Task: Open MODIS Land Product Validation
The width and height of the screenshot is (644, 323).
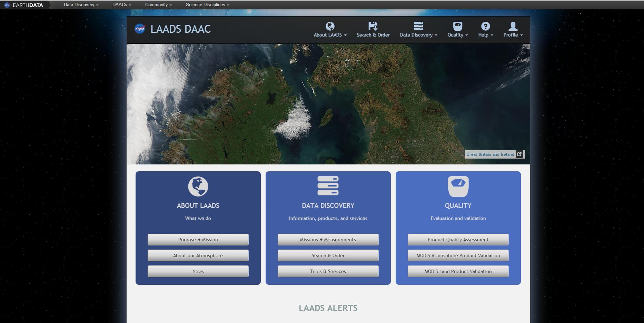Action: [458, 271]
